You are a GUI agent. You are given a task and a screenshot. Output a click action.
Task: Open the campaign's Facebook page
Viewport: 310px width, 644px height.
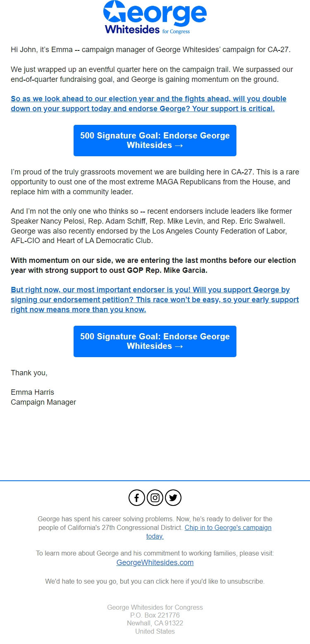pyautogui.click(x=136, y=498)
